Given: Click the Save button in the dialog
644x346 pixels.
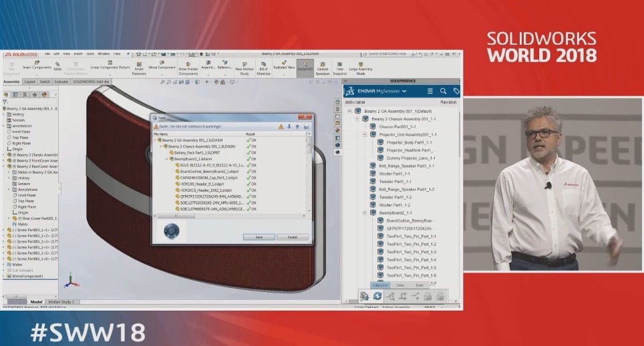Looking at the screenshot, I should pos(259,237).
